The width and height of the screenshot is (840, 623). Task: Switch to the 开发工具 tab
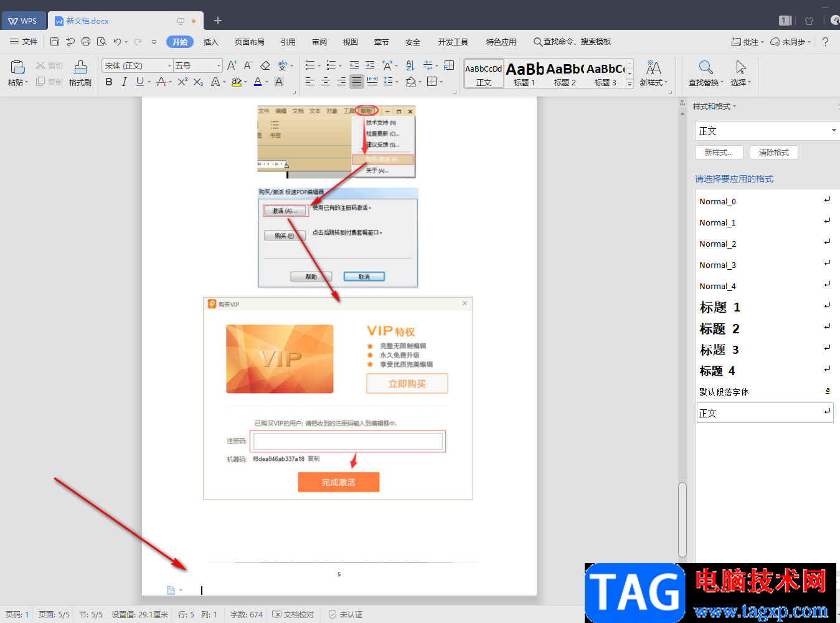pyautogui.click(x=453, y=42)
